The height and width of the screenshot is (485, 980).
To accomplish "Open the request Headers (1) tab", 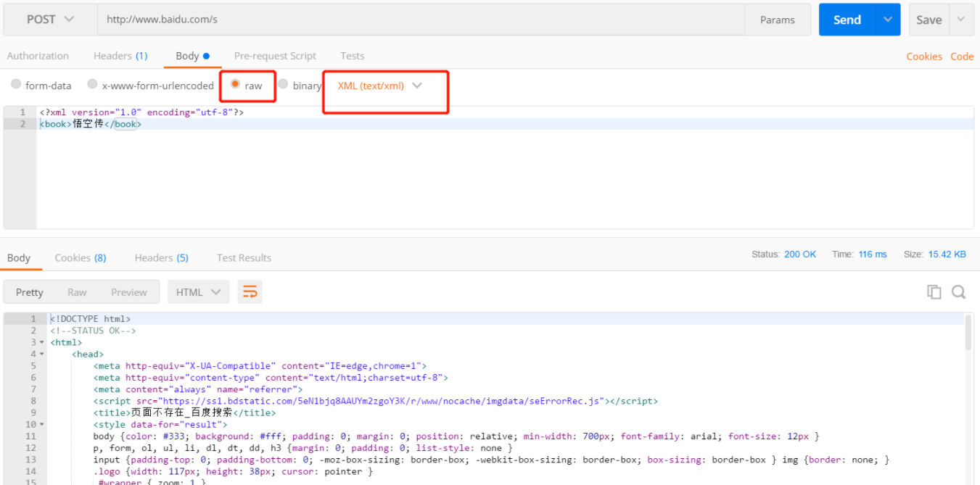I will click(x=120, y=56).
